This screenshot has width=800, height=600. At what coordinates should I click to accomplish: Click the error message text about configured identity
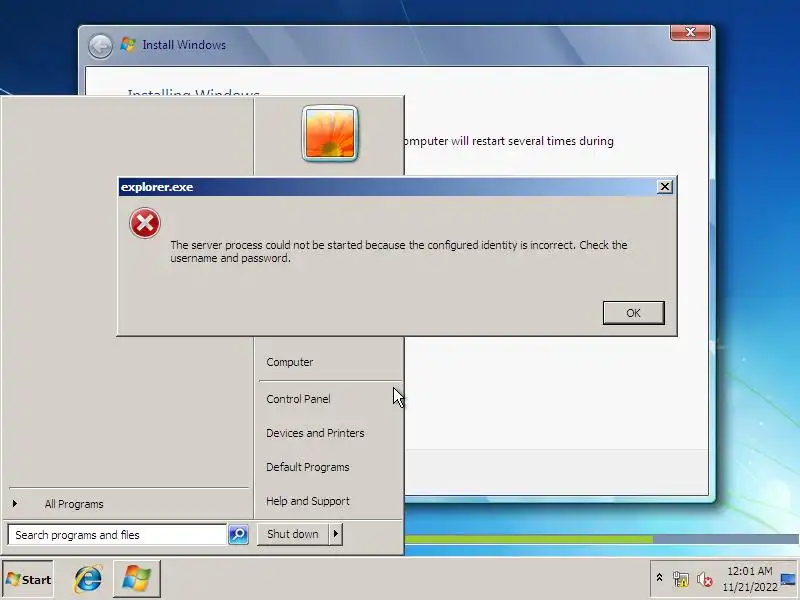point(398,252)
